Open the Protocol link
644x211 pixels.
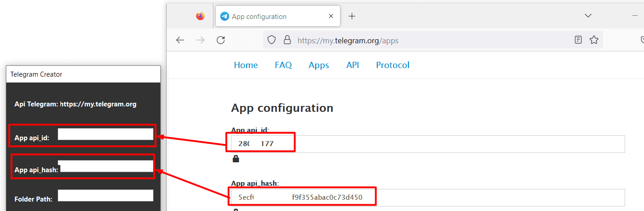393,65
